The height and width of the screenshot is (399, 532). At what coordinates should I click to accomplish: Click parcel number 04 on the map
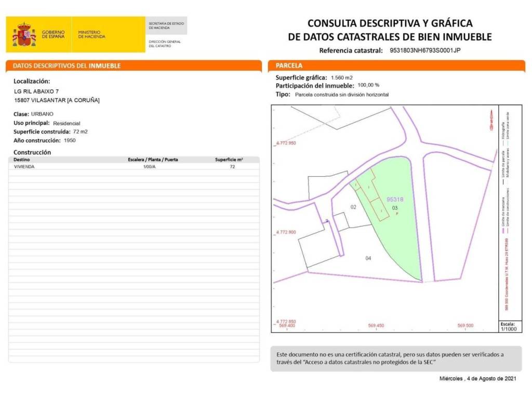[368, 258]
